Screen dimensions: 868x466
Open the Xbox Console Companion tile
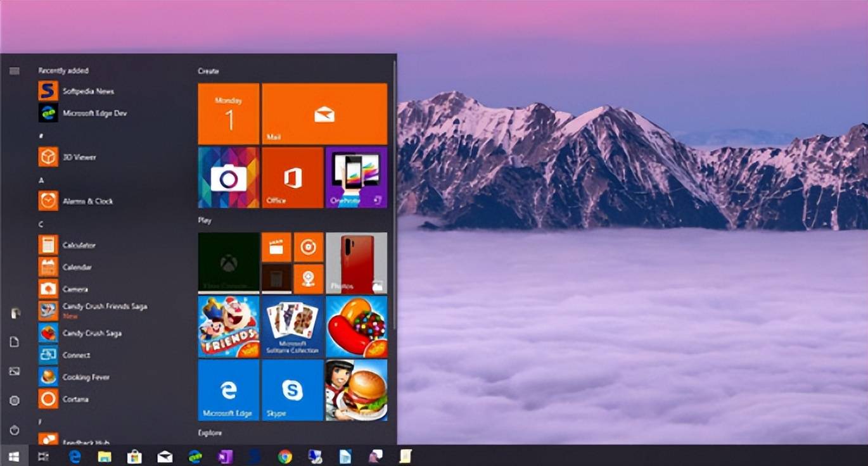click(x=229, y=263)
